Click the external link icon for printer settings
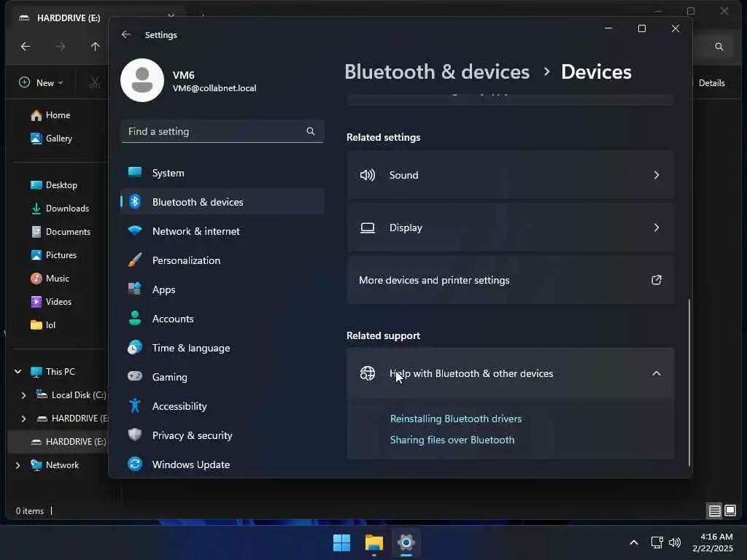Image resolution: width=747 pixels, height=560 pixels. 657,280
